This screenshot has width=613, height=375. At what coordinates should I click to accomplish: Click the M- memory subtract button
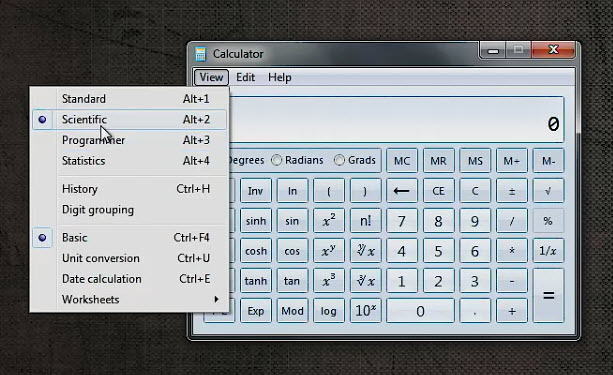548,161
